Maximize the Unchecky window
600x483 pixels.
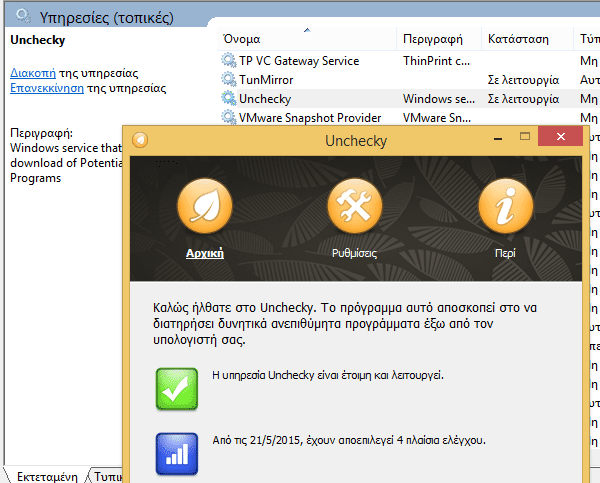pos(525,136)
